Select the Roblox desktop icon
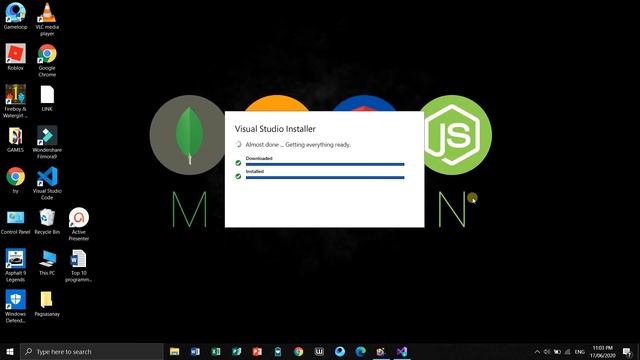 16,57
